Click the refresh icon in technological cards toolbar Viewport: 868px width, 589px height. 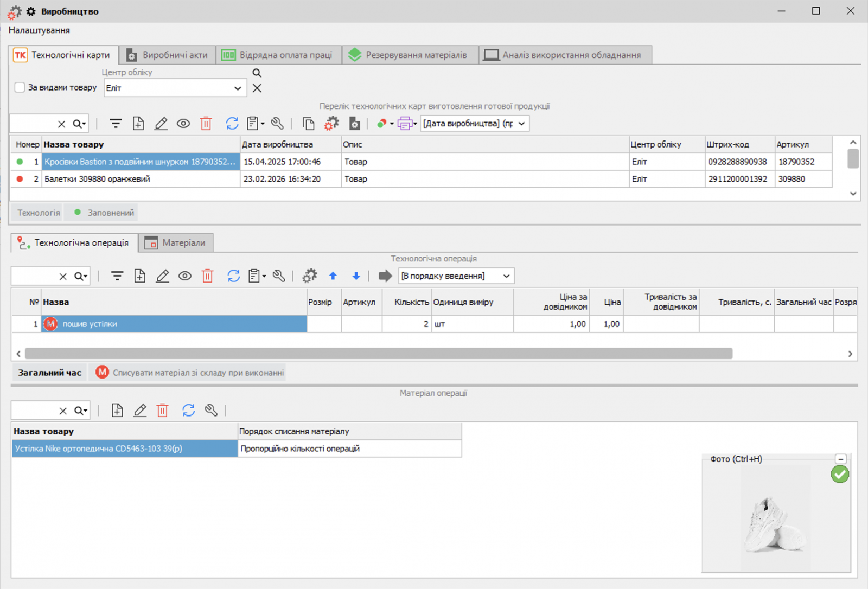pyautogui.click(x=232, y=124)
